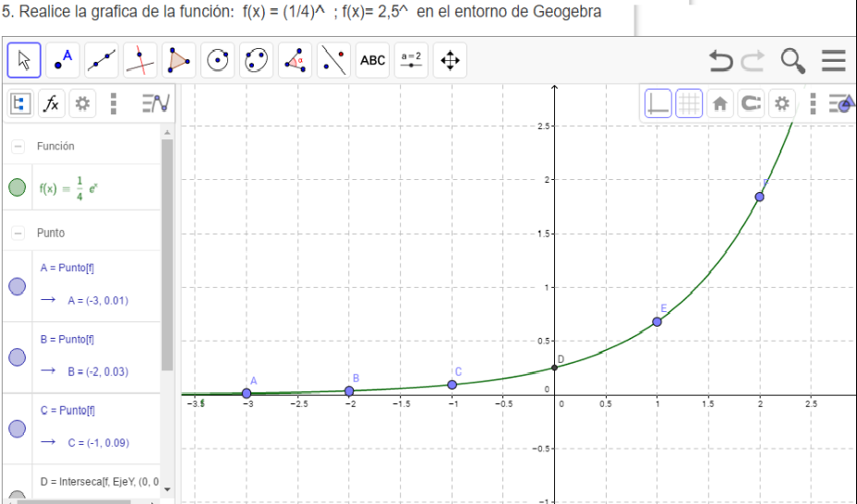The image size is (857, 504).
Task: Choose the Line through two points tool
Action: [102, 60]
